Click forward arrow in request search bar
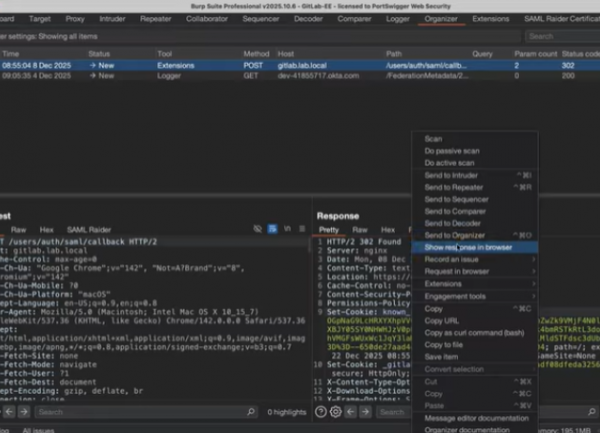This screenshot has height=433, width=600. tap(24, 412)
